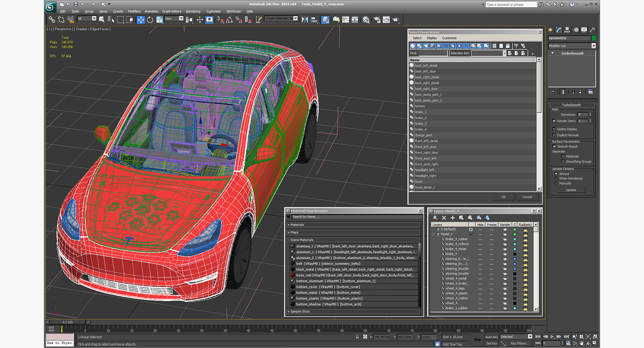This screenshot has height=348, width=644.
Task: Select the Move transform tool
Action: pos(141,20)
